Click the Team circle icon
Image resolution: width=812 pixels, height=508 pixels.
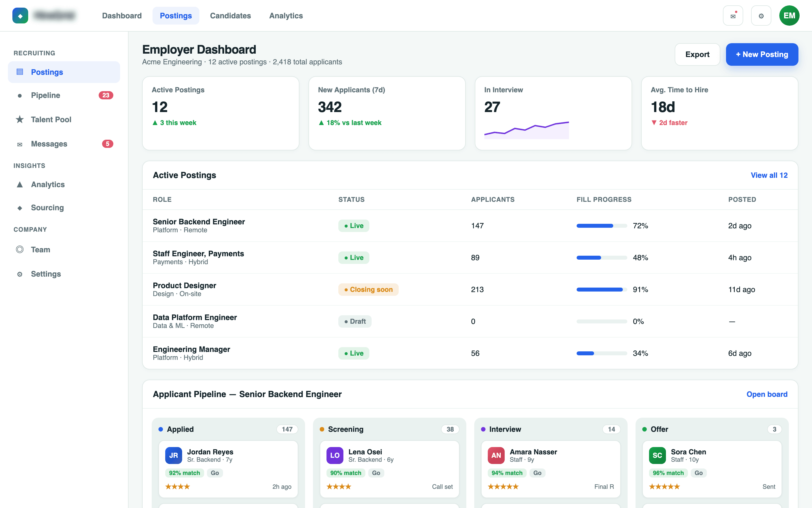(x=20, y=249)
